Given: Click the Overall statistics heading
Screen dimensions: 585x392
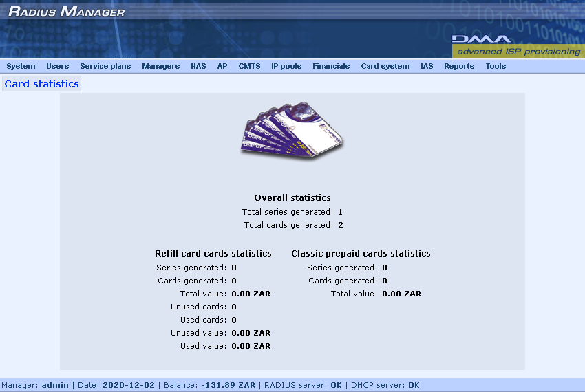Looking at the screenshot, I should 292,197.
